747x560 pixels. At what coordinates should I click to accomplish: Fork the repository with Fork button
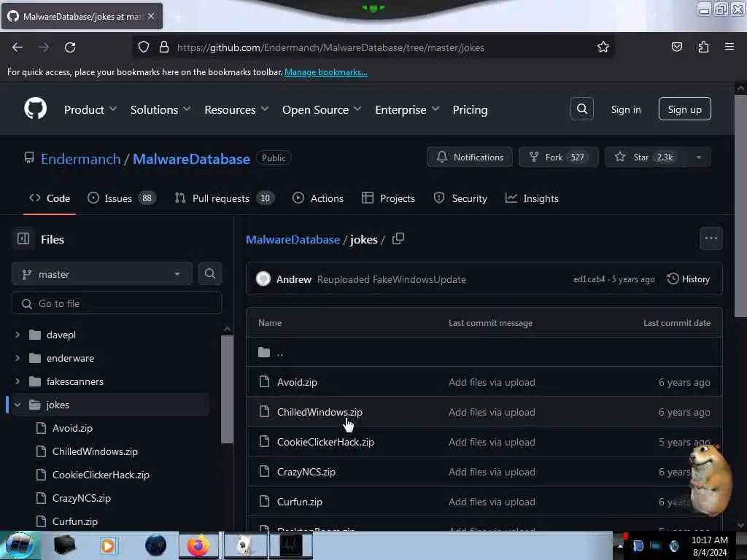(558, 157)
